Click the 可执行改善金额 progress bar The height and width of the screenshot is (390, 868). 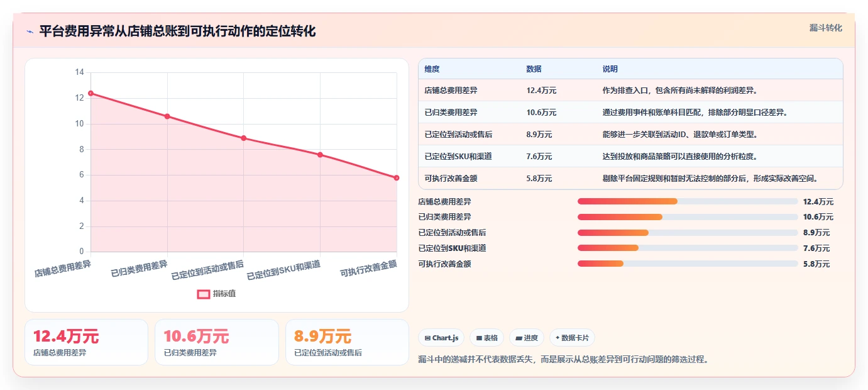click(x=688, y=264)
